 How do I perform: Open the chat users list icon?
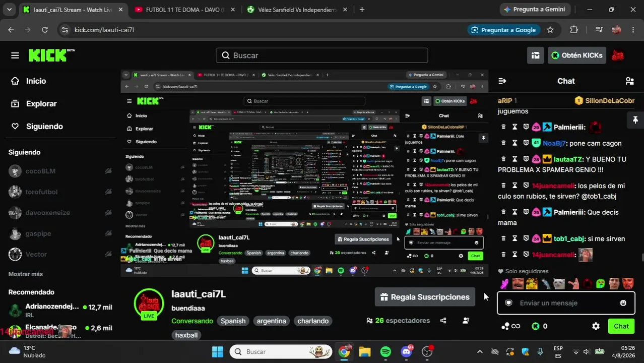click(x=629, y=81)
